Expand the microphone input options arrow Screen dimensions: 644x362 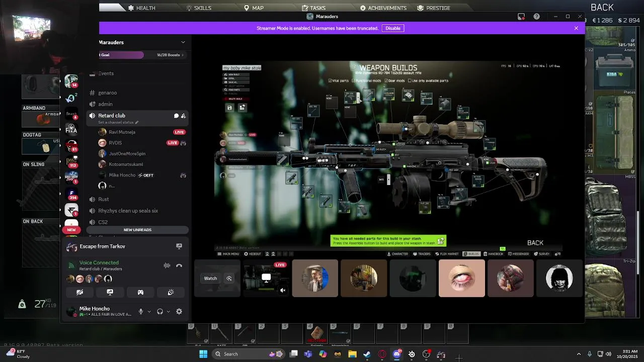pyautogui.click(x=149, y=311)
